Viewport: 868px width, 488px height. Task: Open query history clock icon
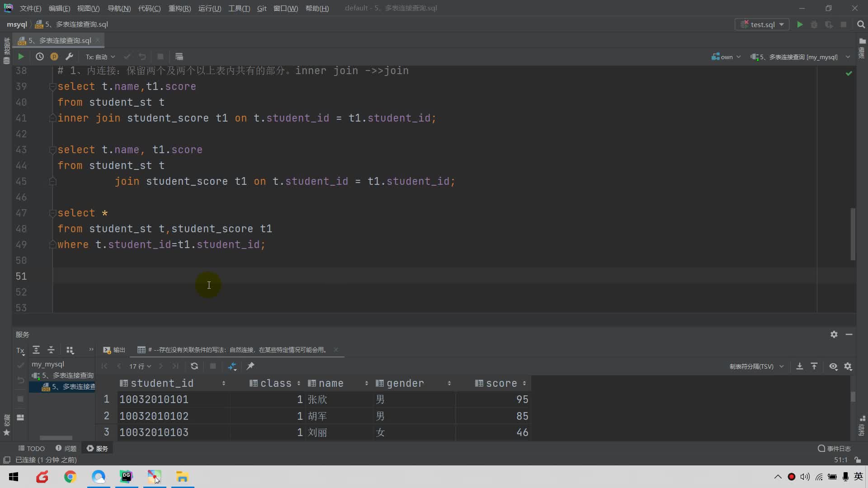click(x=40, y=56)
